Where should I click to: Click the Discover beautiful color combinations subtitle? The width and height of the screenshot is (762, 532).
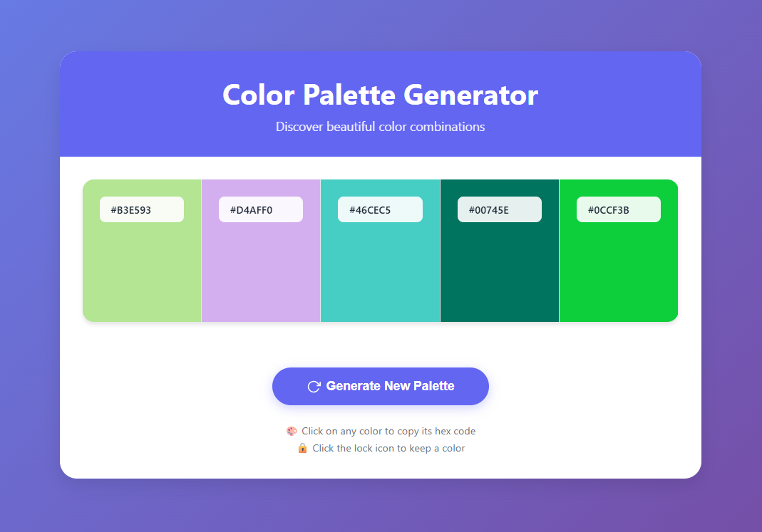380,127
